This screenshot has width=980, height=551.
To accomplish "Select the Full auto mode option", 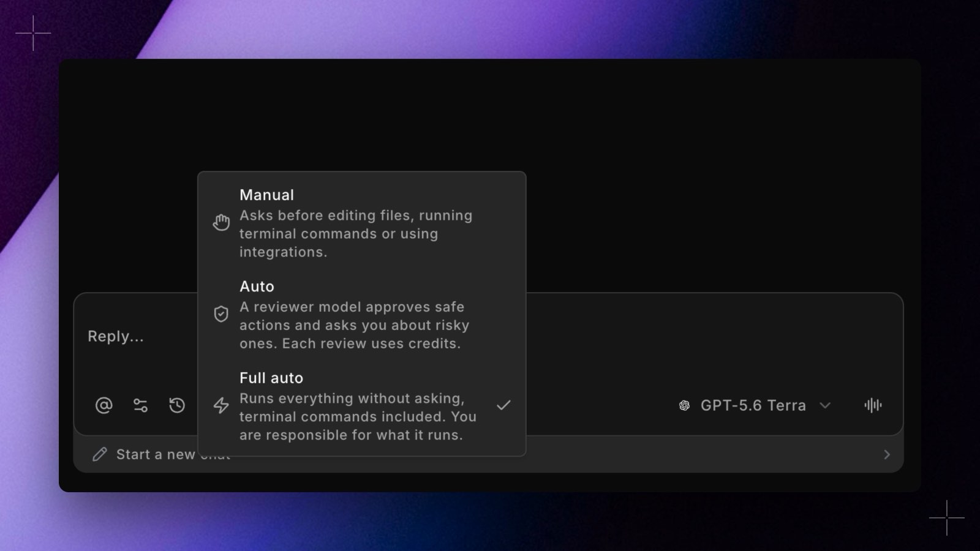I will click(x=361, y=405).
